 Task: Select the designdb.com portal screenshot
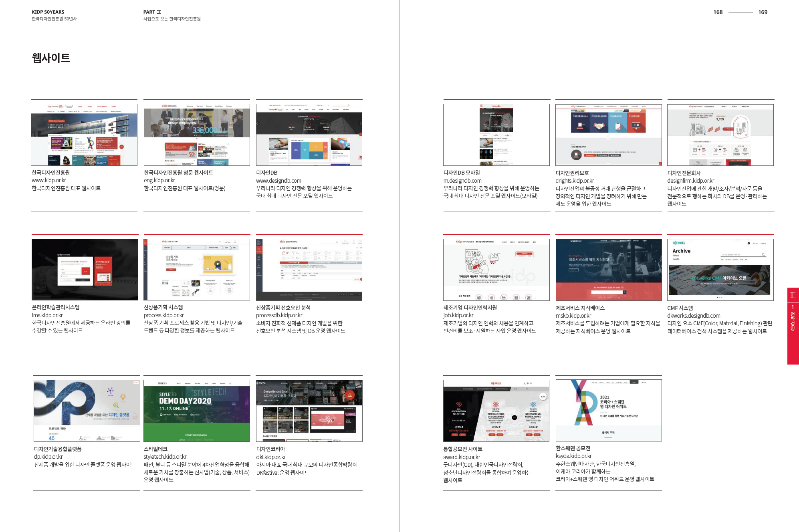[309, 135]
